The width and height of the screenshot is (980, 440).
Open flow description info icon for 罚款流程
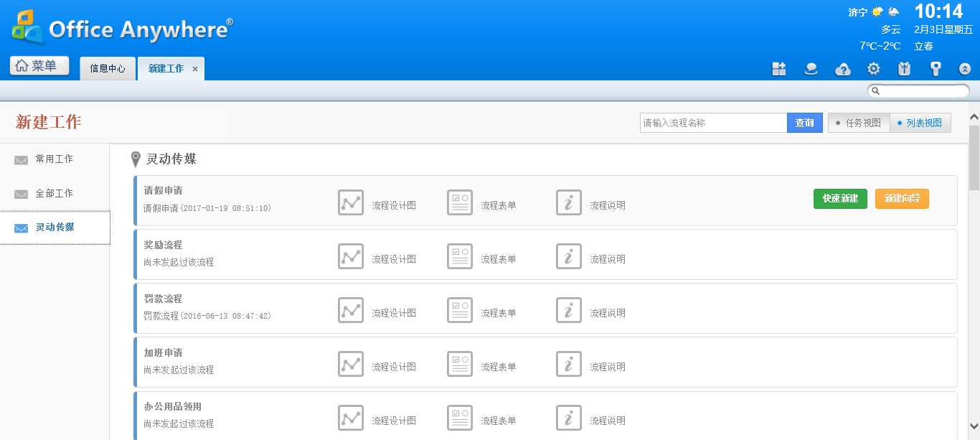coord(569,311)
